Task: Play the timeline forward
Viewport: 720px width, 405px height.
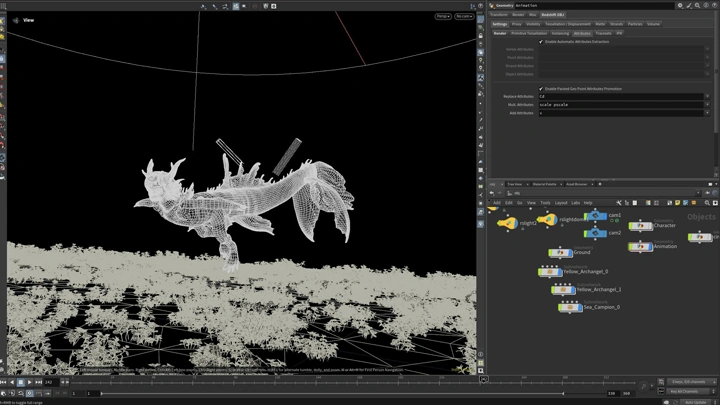Action: pyautogui.click(x=30, y=382)
